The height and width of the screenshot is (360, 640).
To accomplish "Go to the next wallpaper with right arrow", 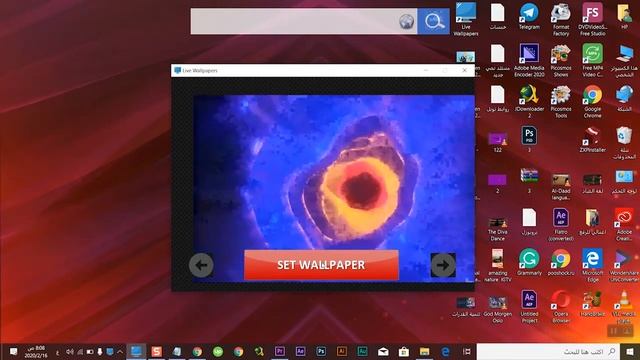I will pos(443,265).
